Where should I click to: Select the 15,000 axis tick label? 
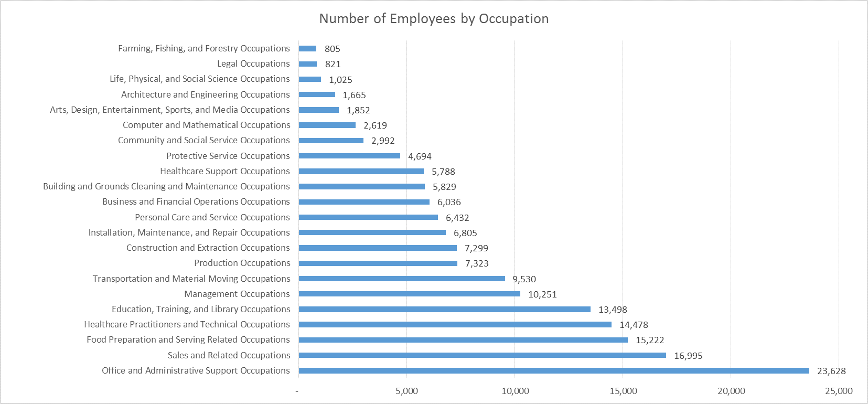[623, 391]
